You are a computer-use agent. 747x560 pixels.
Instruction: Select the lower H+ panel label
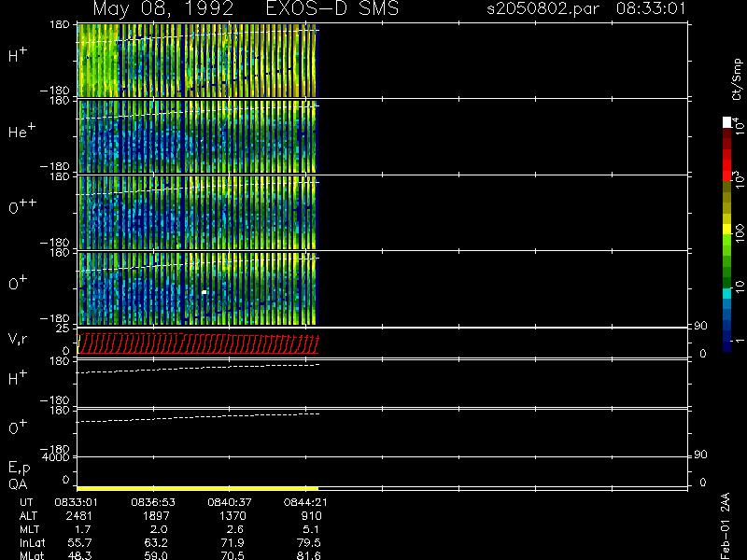(18, 378)
